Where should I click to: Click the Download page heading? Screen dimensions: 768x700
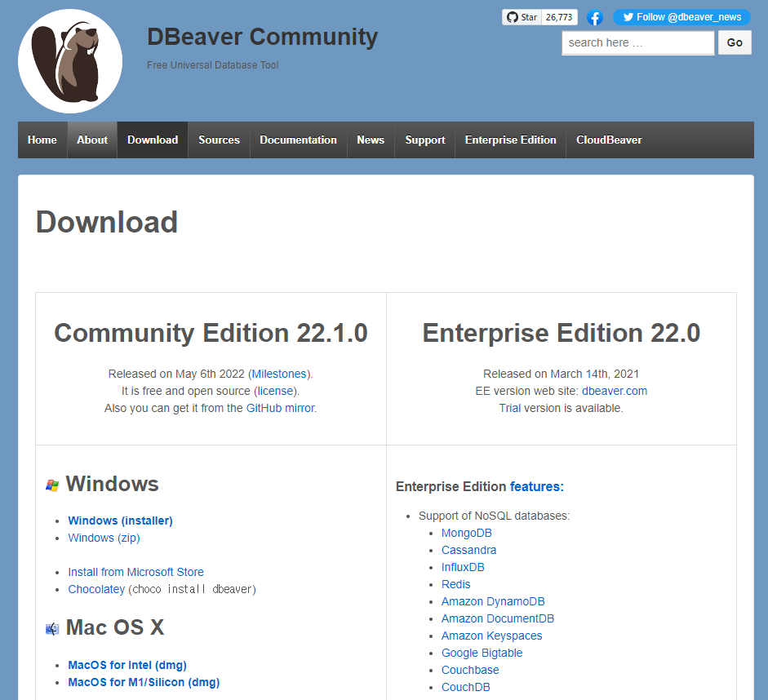[x=107, y=222]
